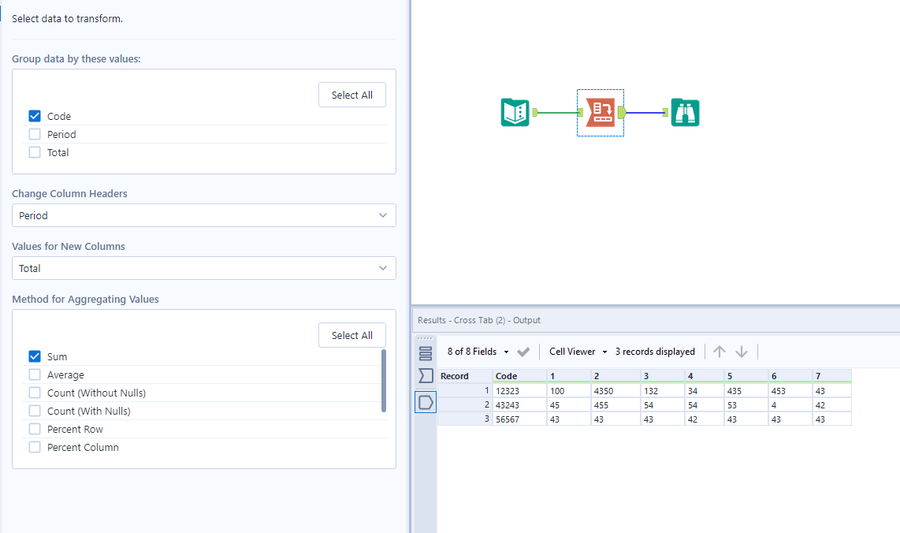This screenshot has width=900, height=533.
Task: Enable Percent Row aggregation method
Action: 34,429
